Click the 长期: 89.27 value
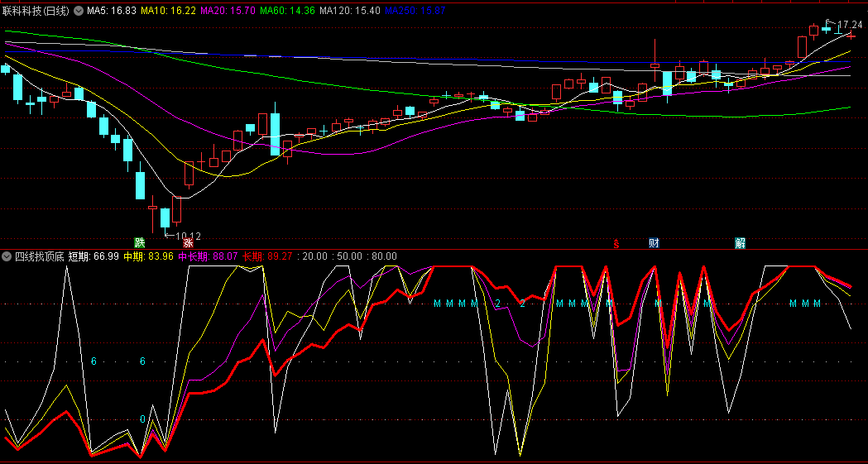This screenshot has width=868, height=464. point(267,256)
